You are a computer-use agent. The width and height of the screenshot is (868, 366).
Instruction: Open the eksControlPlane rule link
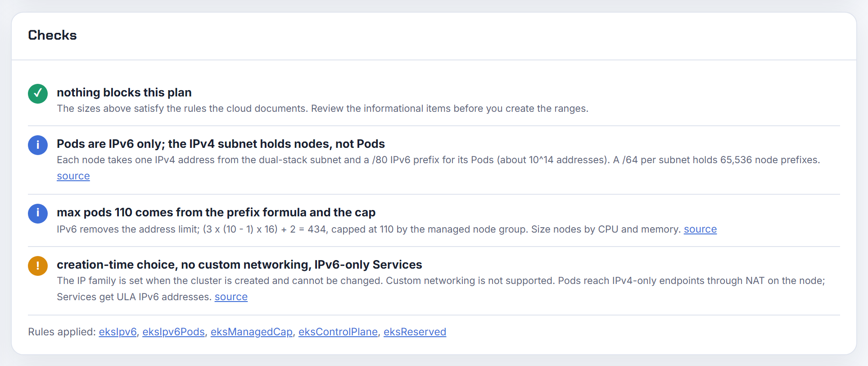click(338, 332)
